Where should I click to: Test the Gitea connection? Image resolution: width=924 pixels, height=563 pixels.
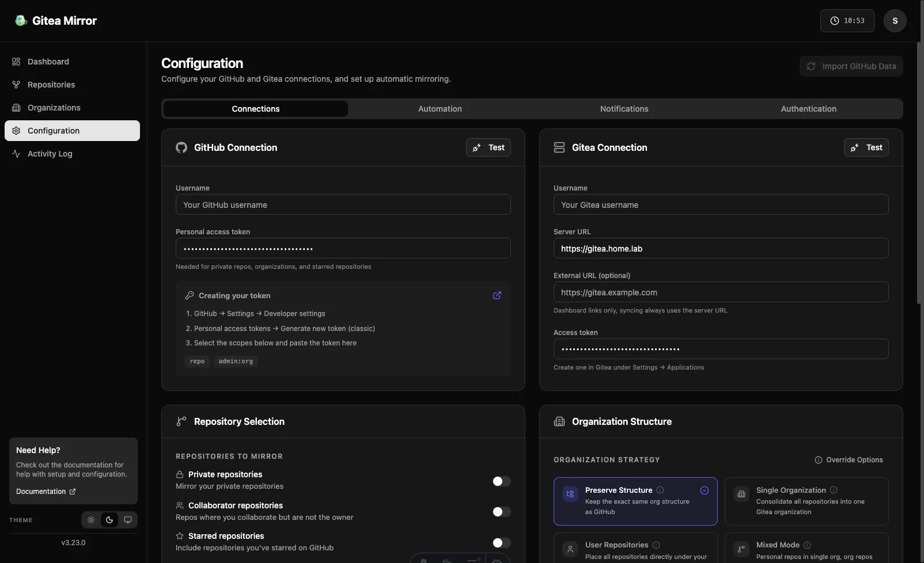tap(866, 147)
